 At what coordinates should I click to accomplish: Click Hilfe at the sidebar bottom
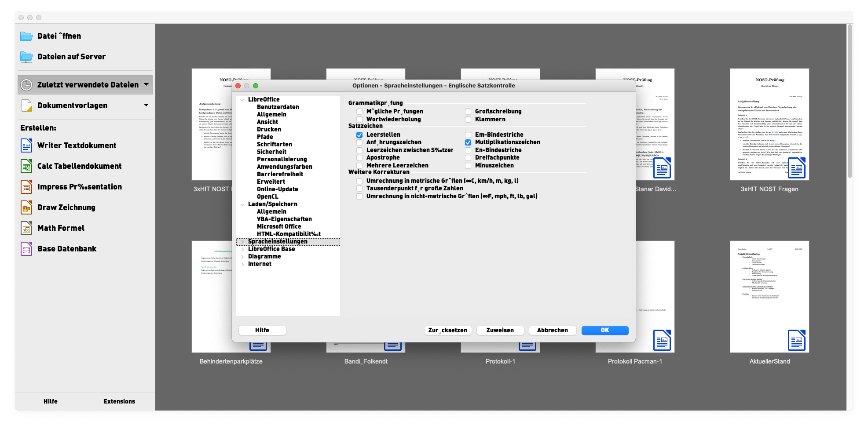click(51, 402)
